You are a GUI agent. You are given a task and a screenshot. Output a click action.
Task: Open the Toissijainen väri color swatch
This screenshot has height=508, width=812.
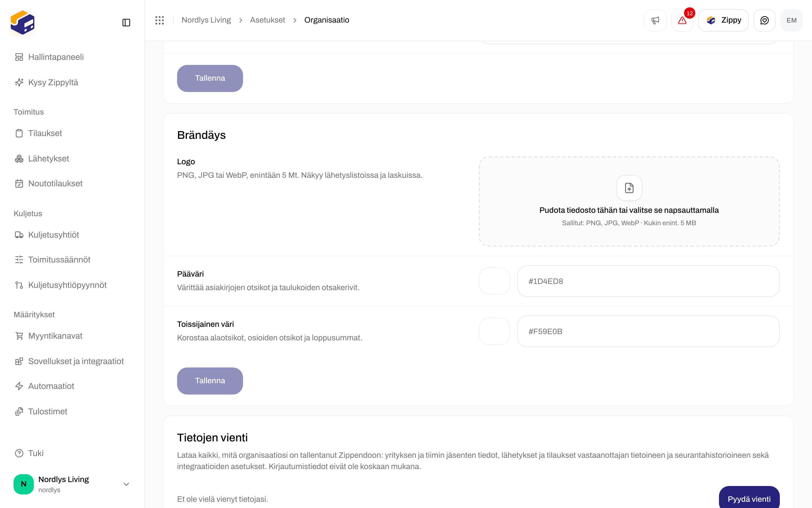(x=495, y=331)
